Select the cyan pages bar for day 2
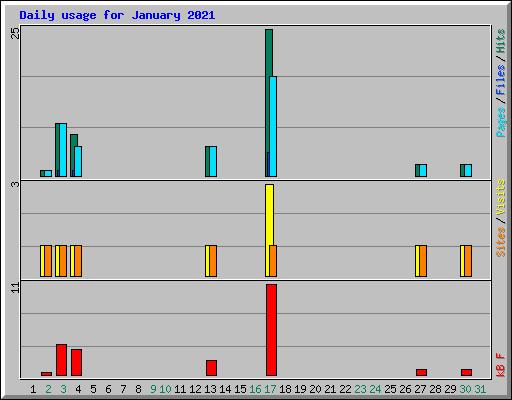 (x=48, y=173)
